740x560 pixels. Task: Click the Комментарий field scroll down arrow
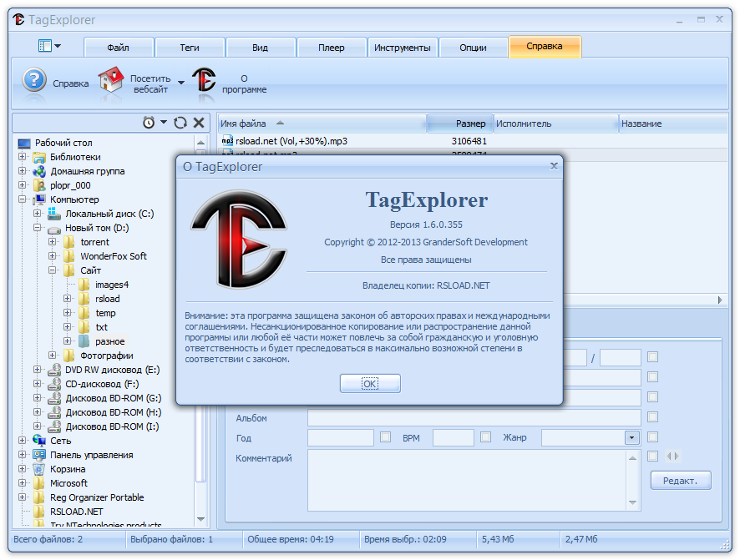point(633,502)
